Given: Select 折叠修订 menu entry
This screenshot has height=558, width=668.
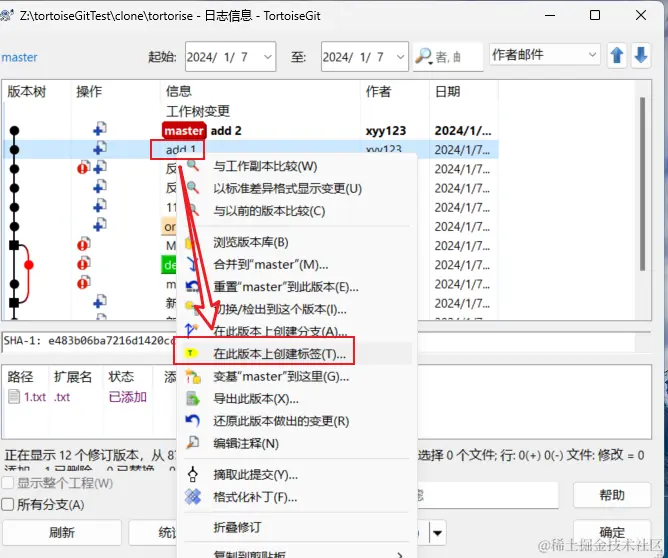Looking at the screenshot, I should click(297, 527).
